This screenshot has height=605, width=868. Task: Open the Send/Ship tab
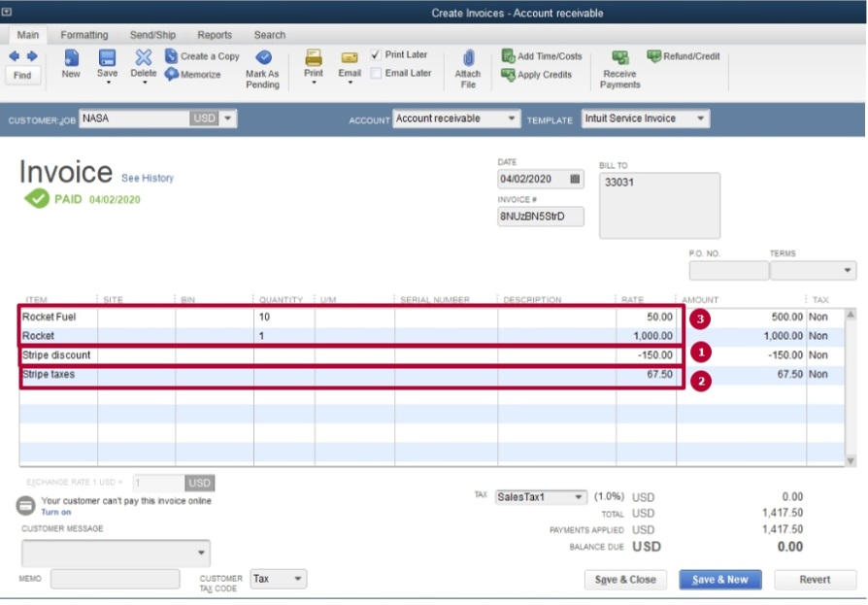(x=151, y=34)
